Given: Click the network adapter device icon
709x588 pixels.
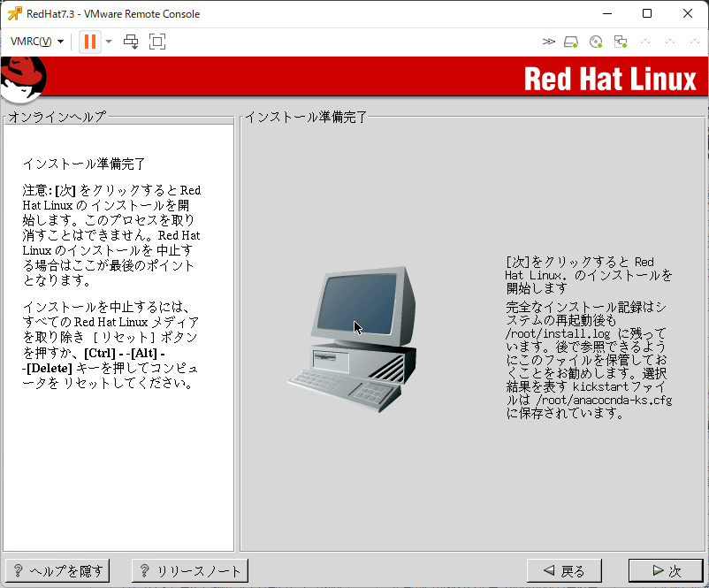Looking at the screenshot, I should [621, 42].
